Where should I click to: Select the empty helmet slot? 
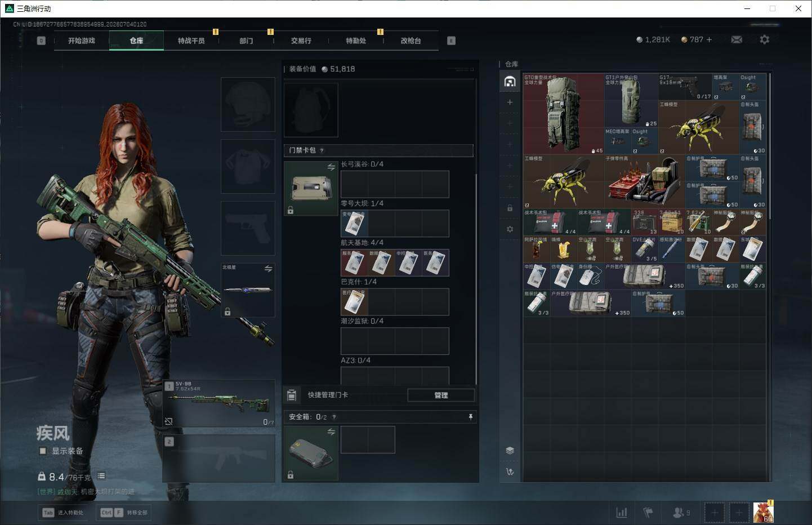(x=248, y=104)
